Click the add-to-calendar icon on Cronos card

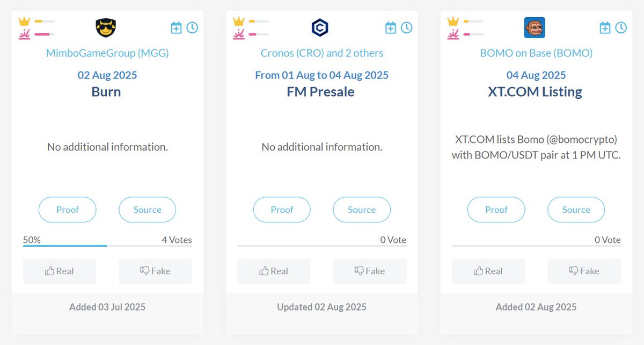click(391, 27)
